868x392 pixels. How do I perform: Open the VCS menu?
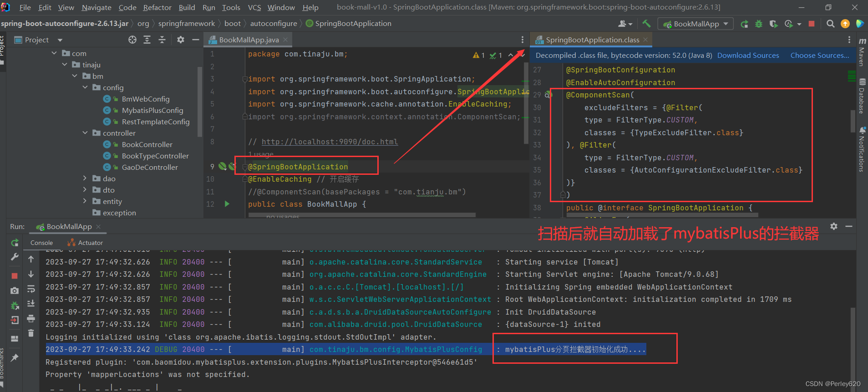point(254,7)
